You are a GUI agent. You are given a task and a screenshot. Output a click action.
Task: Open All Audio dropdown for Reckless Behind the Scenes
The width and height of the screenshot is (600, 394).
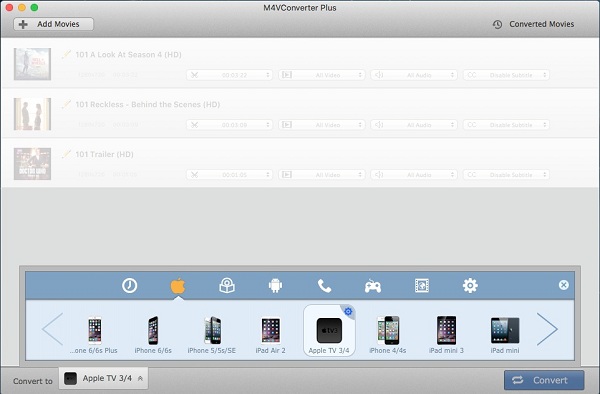414,125
